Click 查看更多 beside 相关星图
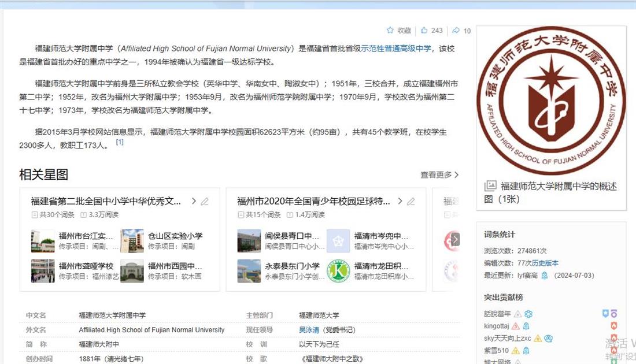The height and width of the screenshot is (364, 636). 439,174
